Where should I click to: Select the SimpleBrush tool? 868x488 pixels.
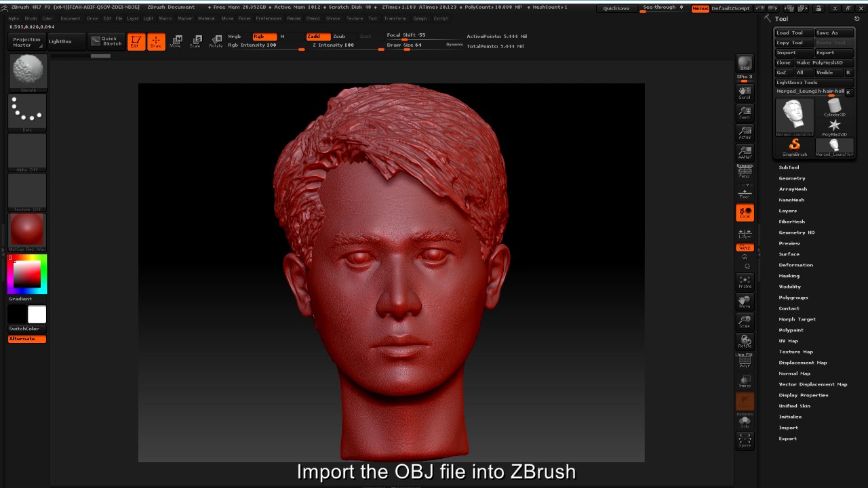794,147
